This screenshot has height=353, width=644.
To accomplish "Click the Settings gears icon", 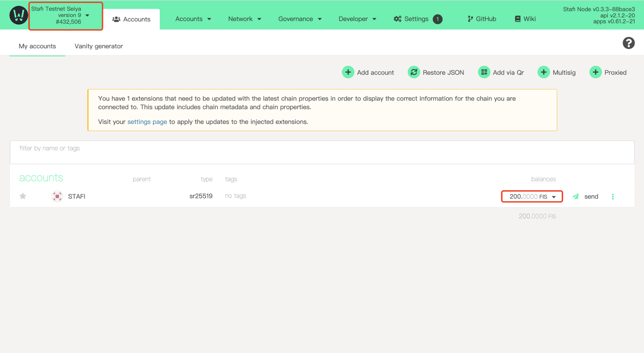I will pyautogui.click(x=398, y=19).
